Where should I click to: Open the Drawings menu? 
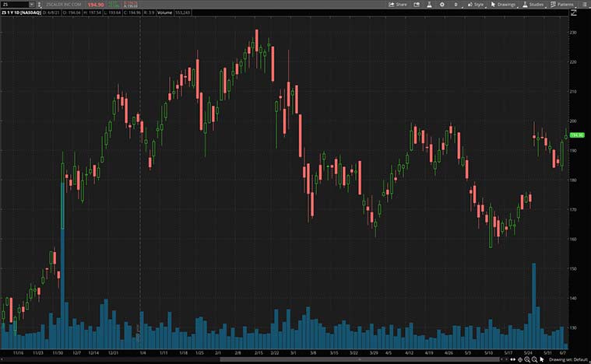pyautogui.click(x=503, y=5)
